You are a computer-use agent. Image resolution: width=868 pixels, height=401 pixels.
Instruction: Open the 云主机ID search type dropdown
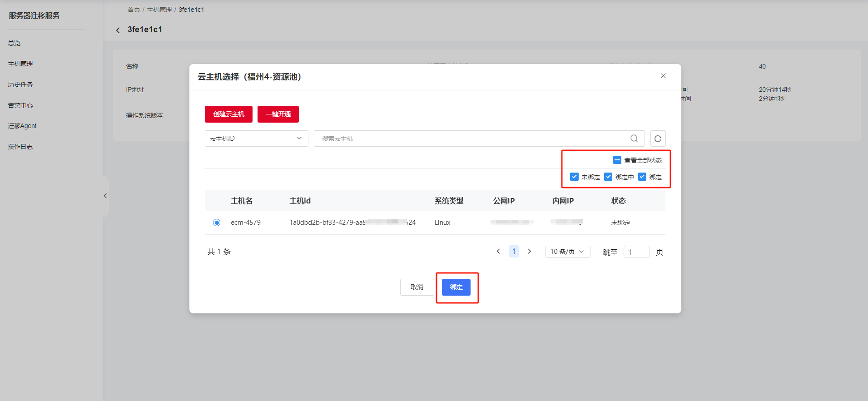tap(256, 139)
